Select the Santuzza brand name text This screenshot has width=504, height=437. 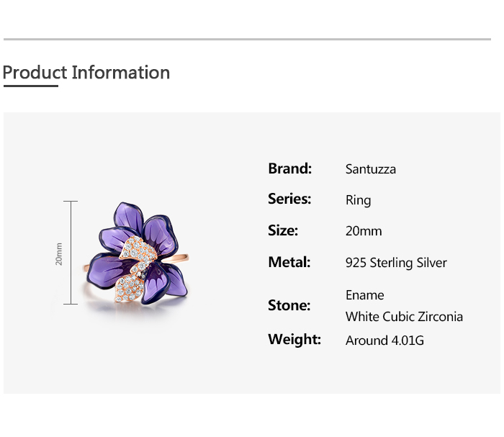click(371, 169)
